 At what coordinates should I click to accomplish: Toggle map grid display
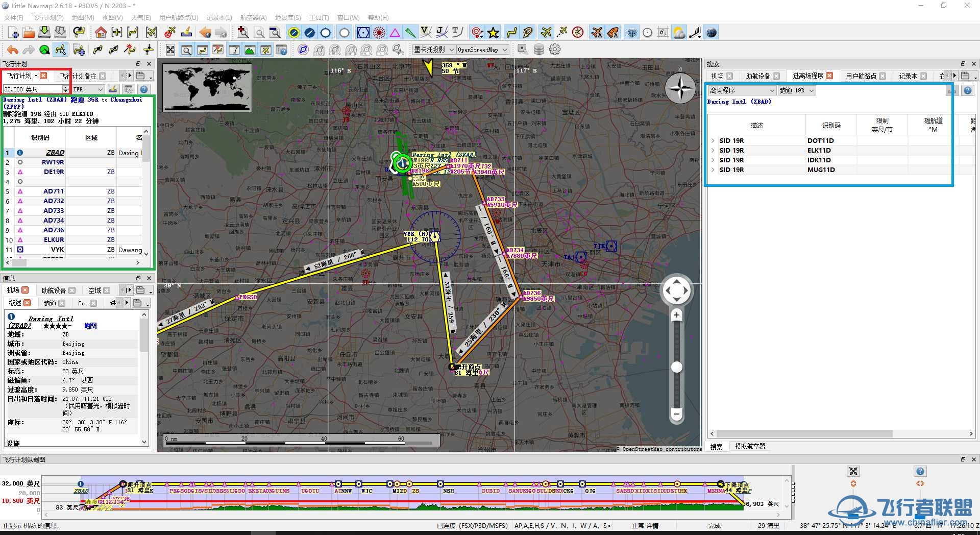(x=632, y=33)
